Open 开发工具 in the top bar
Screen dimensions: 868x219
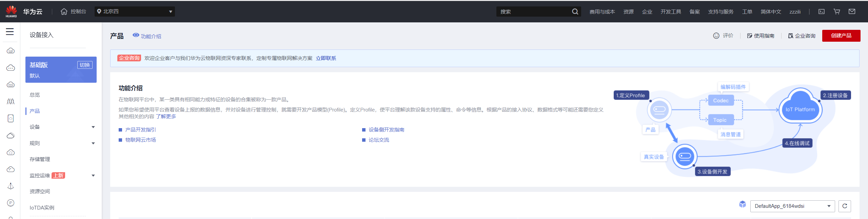671,12
